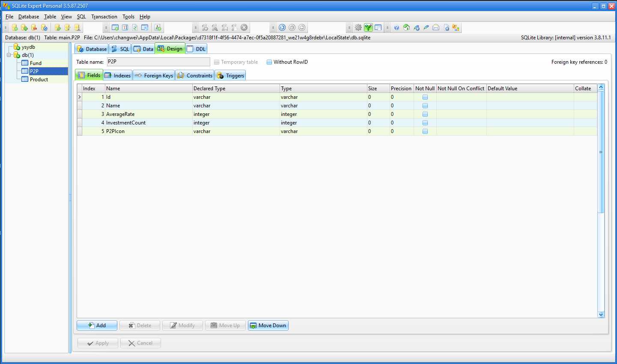This screenshot has width=617, height=364.
Task: Switch to the Database tab
Action: click(x=92, y=49)
